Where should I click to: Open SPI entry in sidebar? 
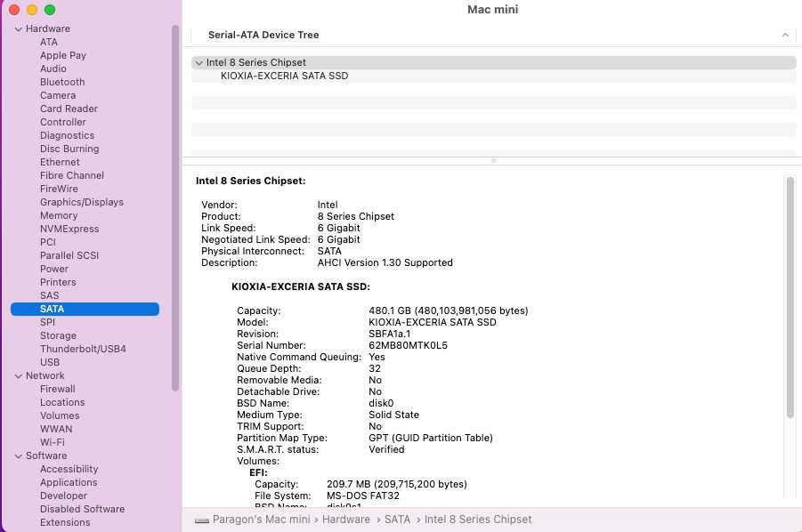point(47,322)
